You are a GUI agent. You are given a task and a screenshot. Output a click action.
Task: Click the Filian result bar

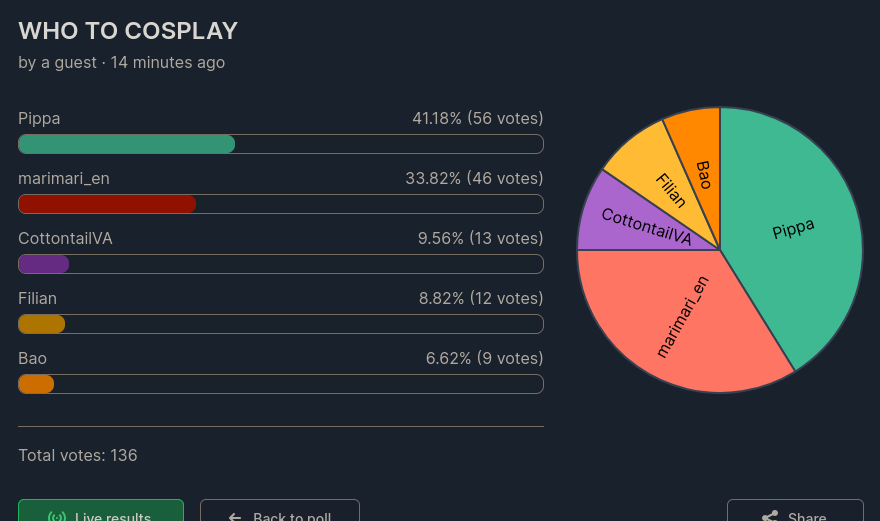281,324
